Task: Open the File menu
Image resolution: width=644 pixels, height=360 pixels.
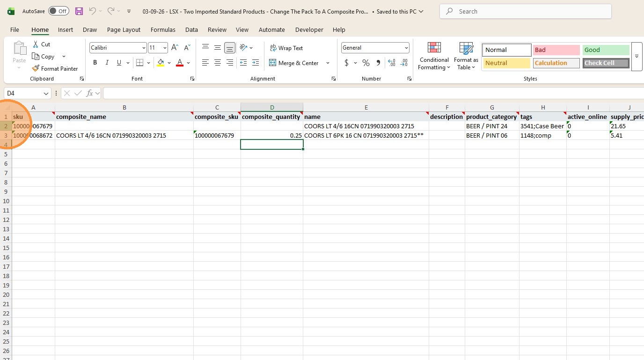Action: pyautogui.click(x=15, y=29)
